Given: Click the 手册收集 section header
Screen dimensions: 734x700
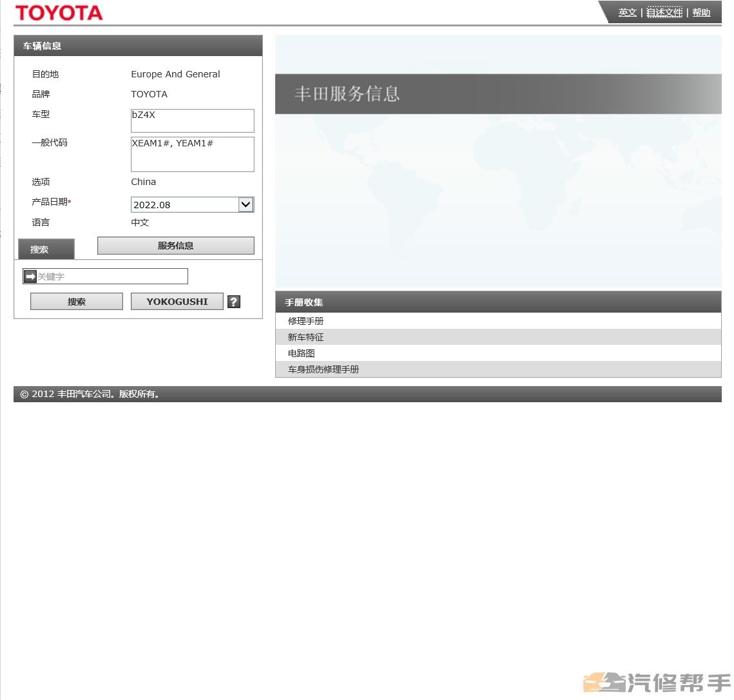Looking at the screenshot, I should point(498,302).
